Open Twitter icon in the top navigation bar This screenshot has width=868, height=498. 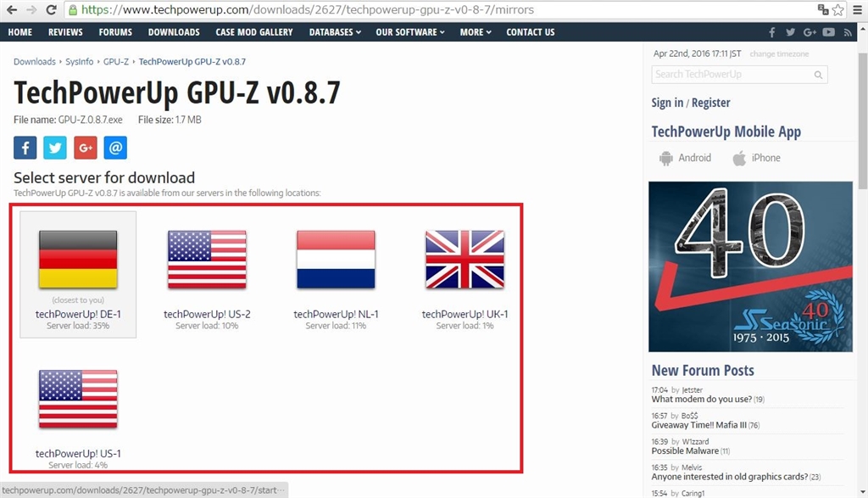pos(791,32)
